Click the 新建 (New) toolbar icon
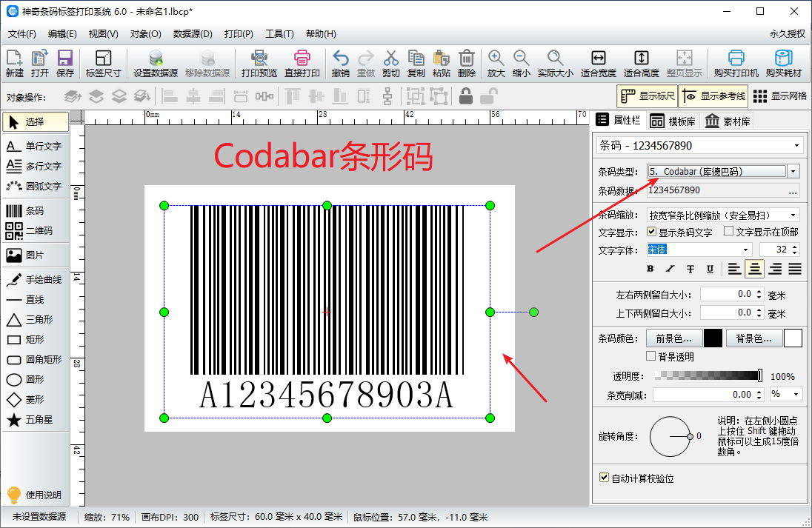Screen dimensions: 812x528 [x=15, y=64]
